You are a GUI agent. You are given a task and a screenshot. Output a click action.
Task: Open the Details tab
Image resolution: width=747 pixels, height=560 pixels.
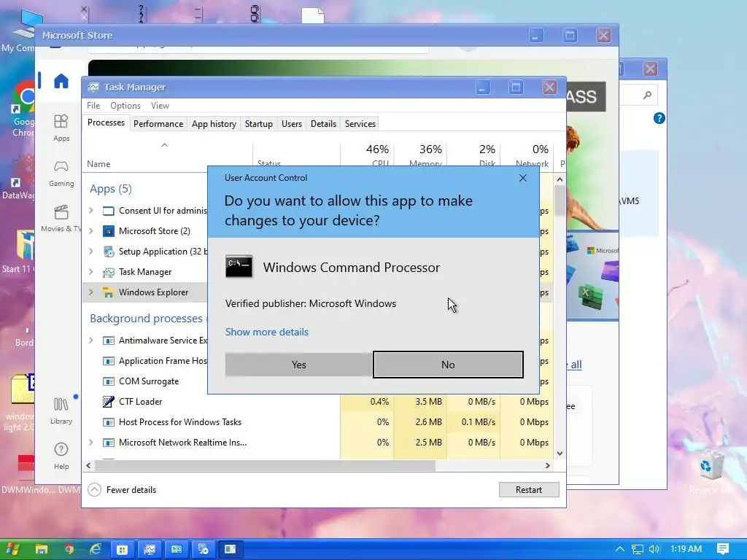pos(323,124)
